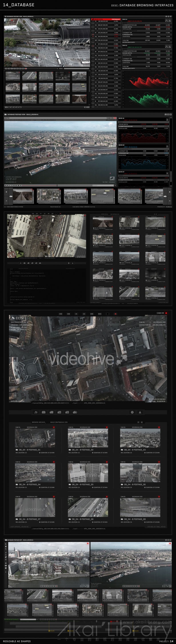Image resolution: width=176 pixels, height=644 pixels.
Task: Open the DB_04 - B FOOTAGE_05 thumbnail
Action: coord(88,473)
